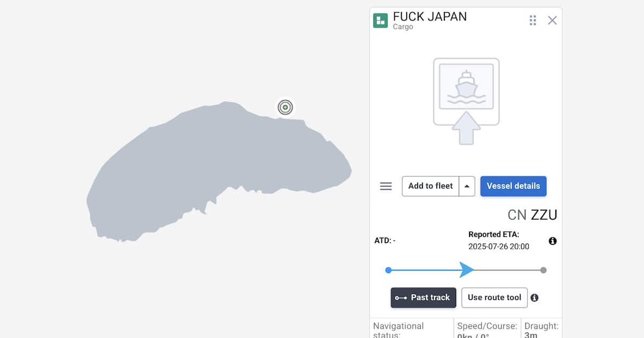This screenshot has height=338, width=644.
Task: Click the upload ship photo placeholder
Action: click(466, 101)
